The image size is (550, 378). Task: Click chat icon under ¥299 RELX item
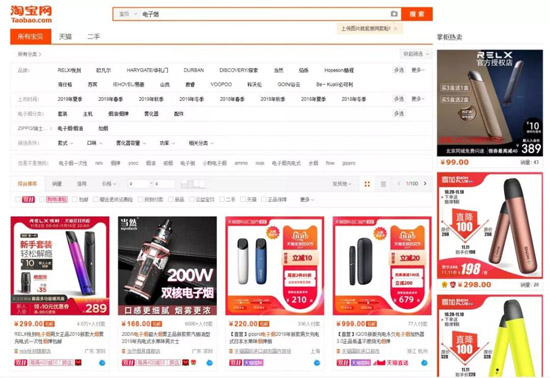tap(102, 363)
